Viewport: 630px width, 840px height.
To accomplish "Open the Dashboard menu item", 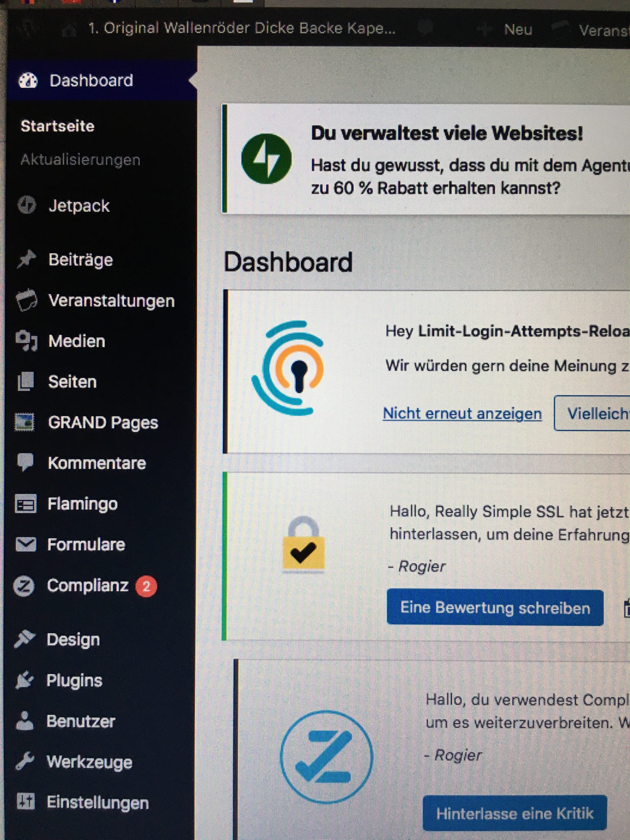I will coord(101,80).
